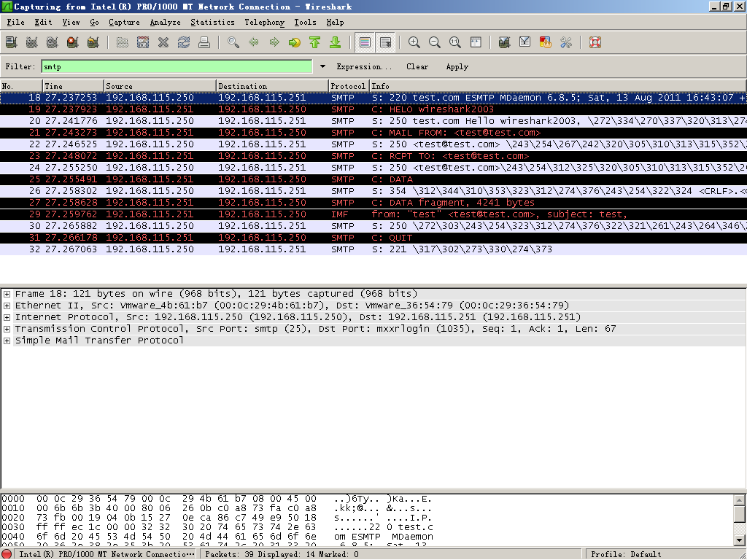The image size is (747, 560).
Task: Click the red expert info status icon
Action: click(x=7, y=554)
